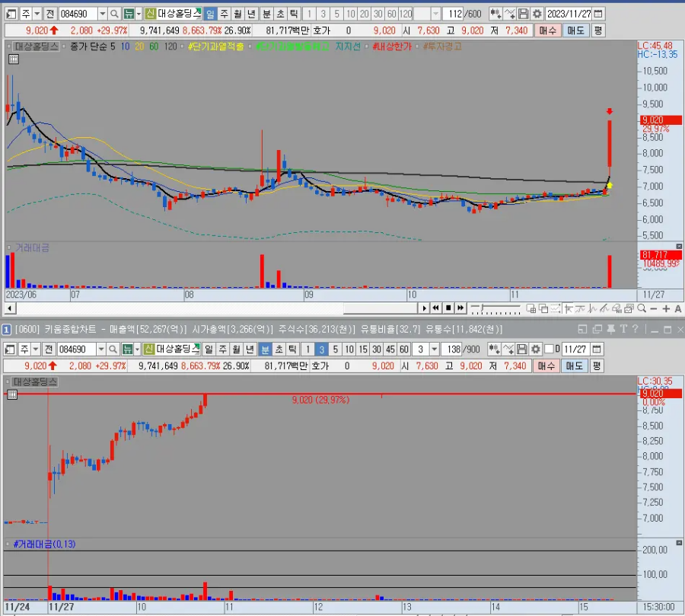Image resolution: width=685 pixels, height=616 pixels.
Task: Click the 2023/11/27 date field
Action: pyautogui.click(x=569, y=14)
